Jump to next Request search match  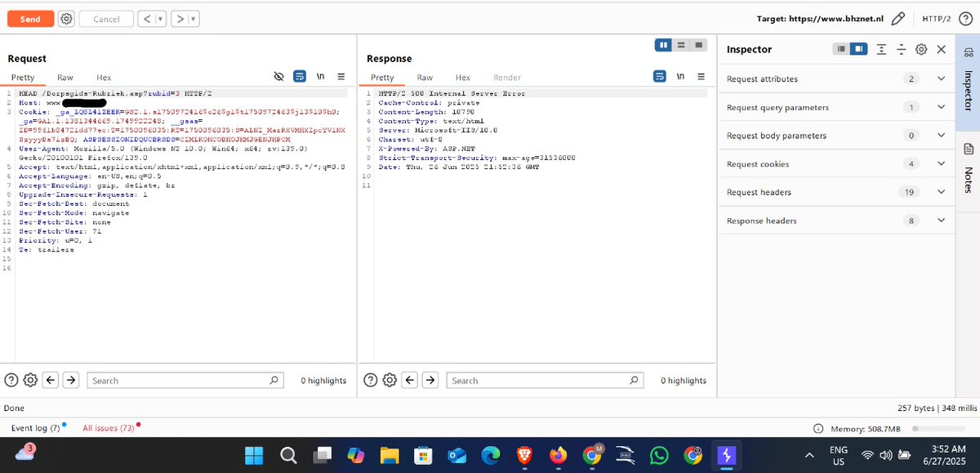(71, 380)
